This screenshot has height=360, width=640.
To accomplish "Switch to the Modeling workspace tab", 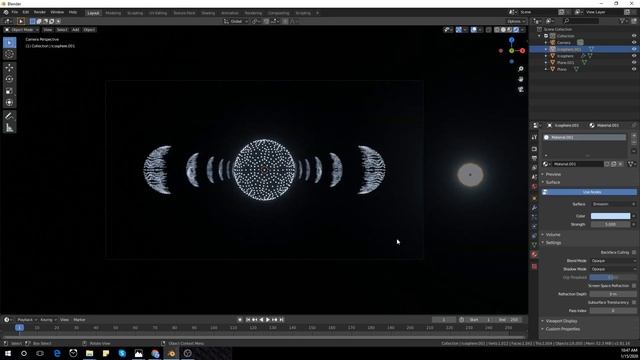I will pyautogui.click(x=113, y=13).
